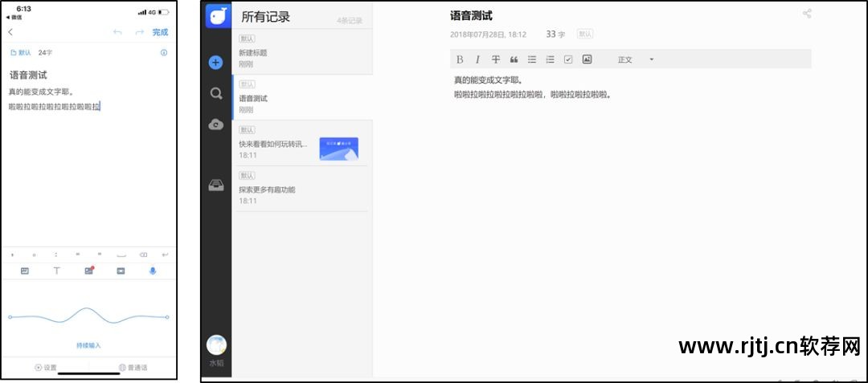This screenshot has width=868, height=383.
Task: Open the 正文 paragraph style dropdown
Action: pyautogui.click(x=636, y=59)
